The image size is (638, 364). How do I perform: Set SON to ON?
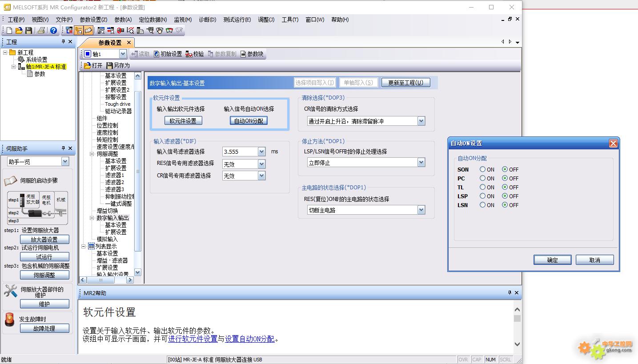pos(483,169)
